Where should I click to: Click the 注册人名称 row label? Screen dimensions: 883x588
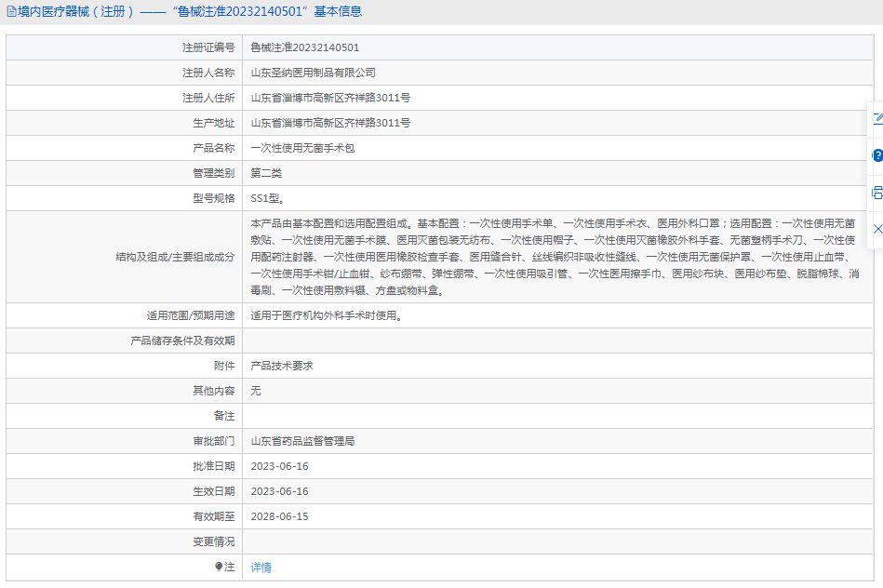pyautogui.click(x=208, y=73)
